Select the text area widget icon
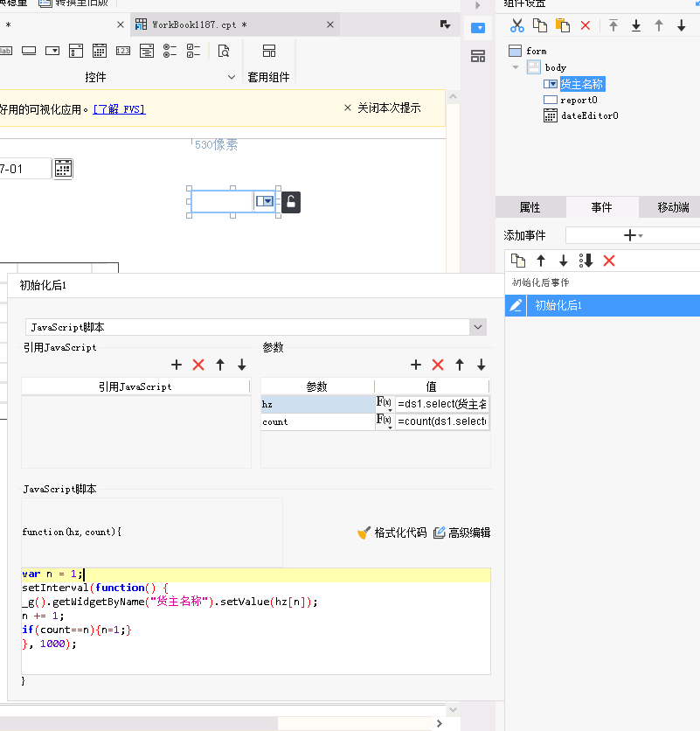 coord(146,51)
